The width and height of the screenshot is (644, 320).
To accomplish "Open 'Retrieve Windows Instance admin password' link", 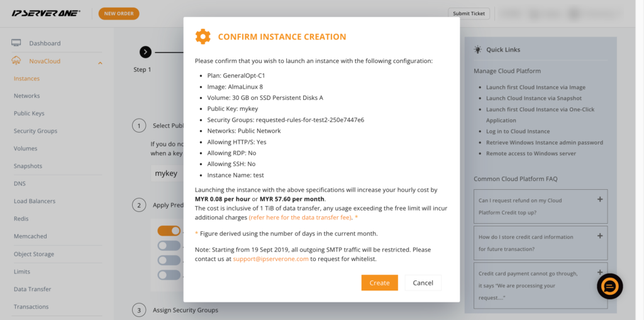I will 545,143.
